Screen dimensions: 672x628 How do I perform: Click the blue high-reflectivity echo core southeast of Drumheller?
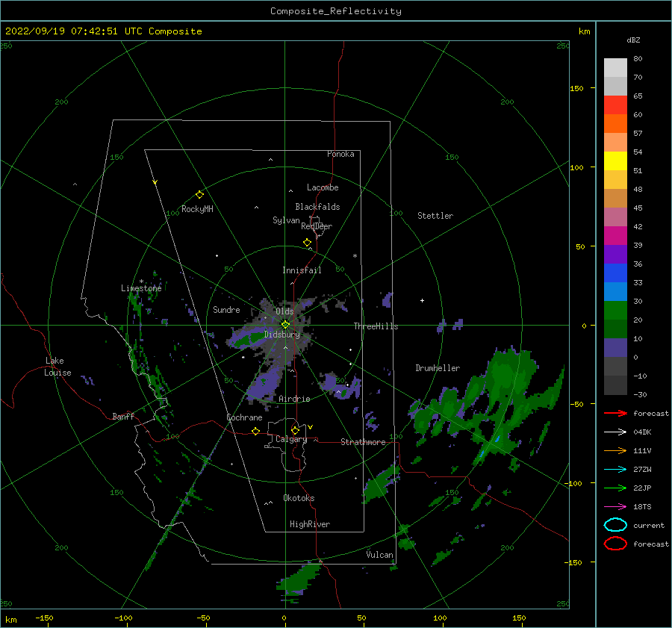click(x=497, y=439)
